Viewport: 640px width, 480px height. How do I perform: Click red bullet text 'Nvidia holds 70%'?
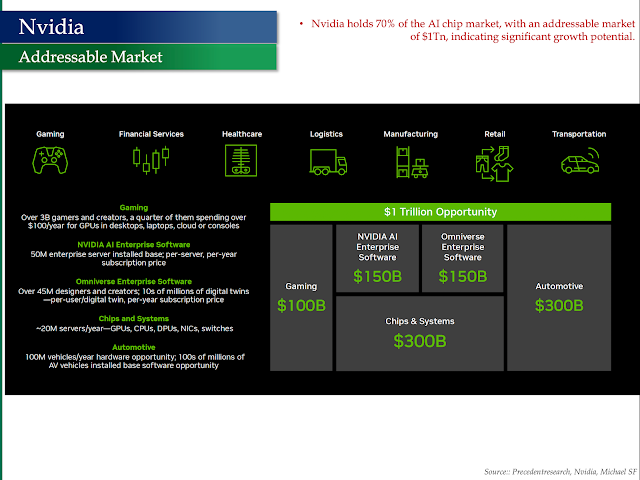(353, 24)
